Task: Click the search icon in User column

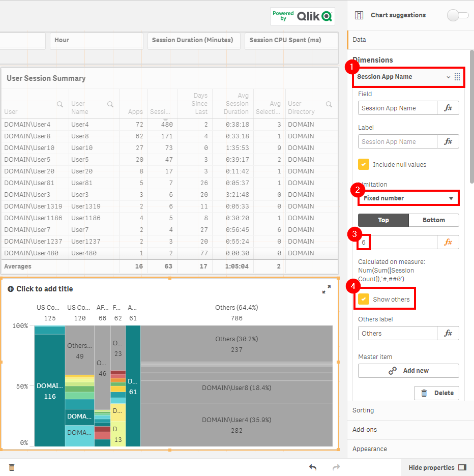Action: click(x=60, y=104)
